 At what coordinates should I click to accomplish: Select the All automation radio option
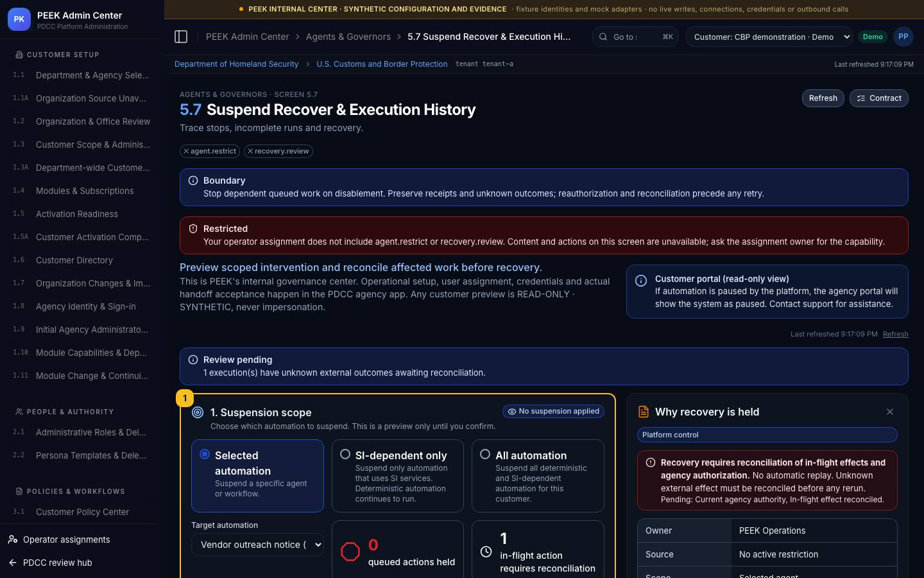[x=485, y=454]
